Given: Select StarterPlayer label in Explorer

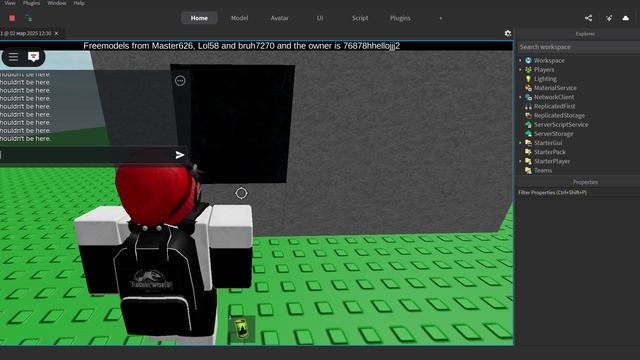Looking at the screenshot, I should pos(552,161).
